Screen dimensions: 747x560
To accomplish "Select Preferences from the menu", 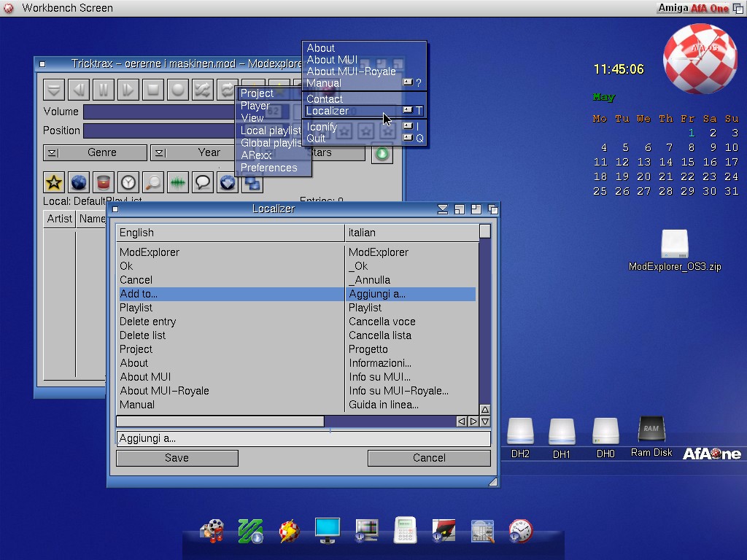I will click(x=269, y=168).
